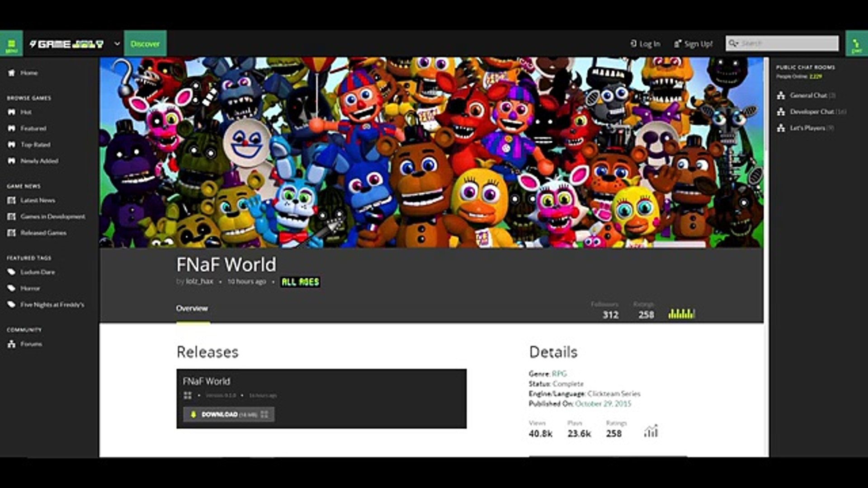Expand the dropdown arrow beside Game Jolt logo

coord(117,44)
